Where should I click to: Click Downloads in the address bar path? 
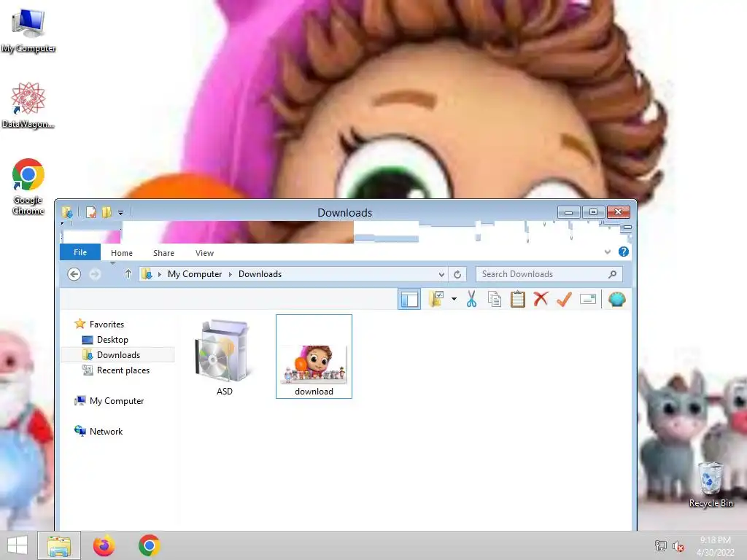pyautogui.click(x=260, y=274)
